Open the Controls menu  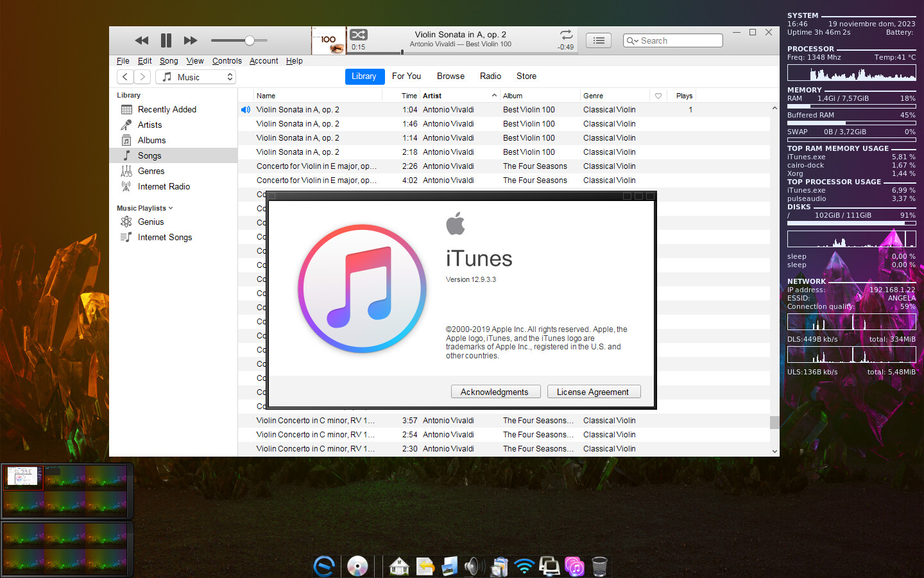click(x=227, y=61)
